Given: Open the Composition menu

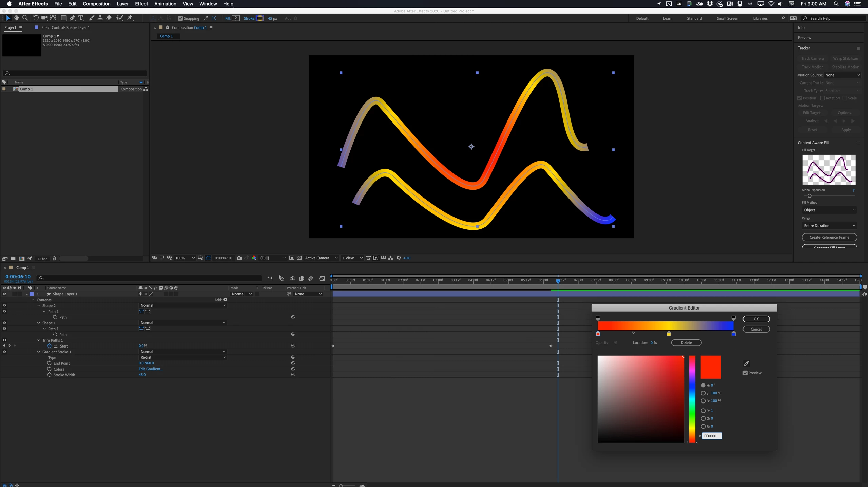Looking at the screenshot, I should (x=96, y=4).
